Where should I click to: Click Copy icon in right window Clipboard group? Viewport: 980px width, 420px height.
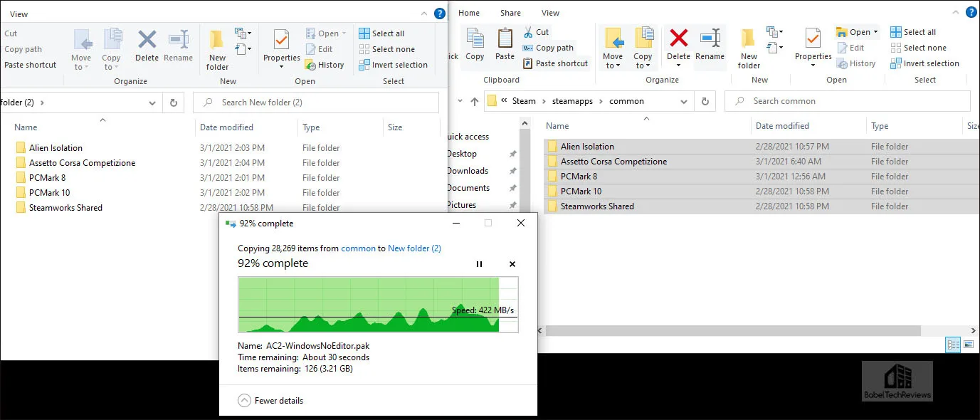click(x=475, y=44)
